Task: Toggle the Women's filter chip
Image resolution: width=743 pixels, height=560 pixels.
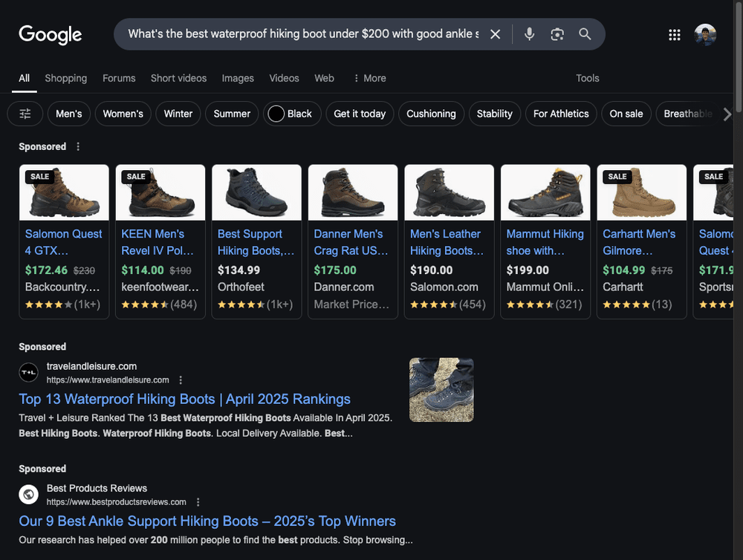Action: pos(123,114)
